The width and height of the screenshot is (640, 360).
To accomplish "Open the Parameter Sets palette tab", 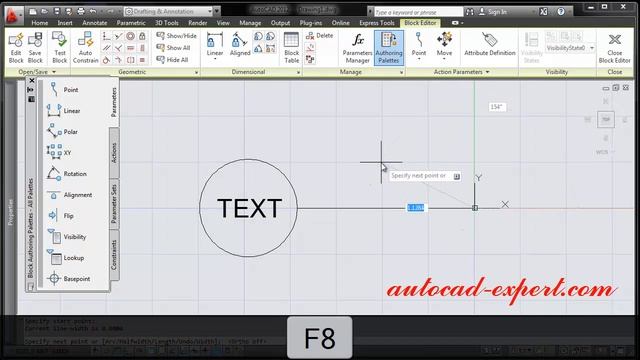I will 114,203.
